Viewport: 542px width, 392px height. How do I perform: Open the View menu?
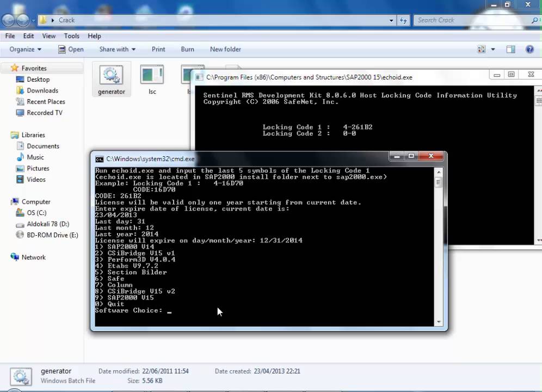coord(49,36)
